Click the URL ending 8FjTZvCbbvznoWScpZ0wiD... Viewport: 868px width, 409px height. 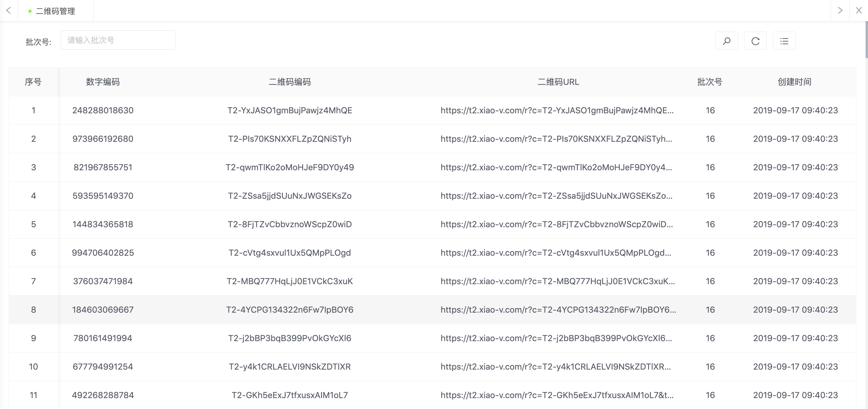pos(557,224)
